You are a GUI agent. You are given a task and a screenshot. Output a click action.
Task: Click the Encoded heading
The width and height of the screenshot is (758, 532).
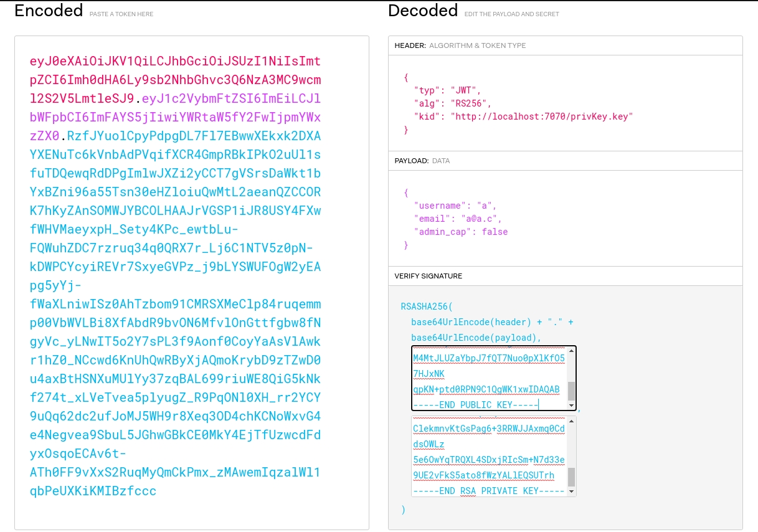click(49, 11)
